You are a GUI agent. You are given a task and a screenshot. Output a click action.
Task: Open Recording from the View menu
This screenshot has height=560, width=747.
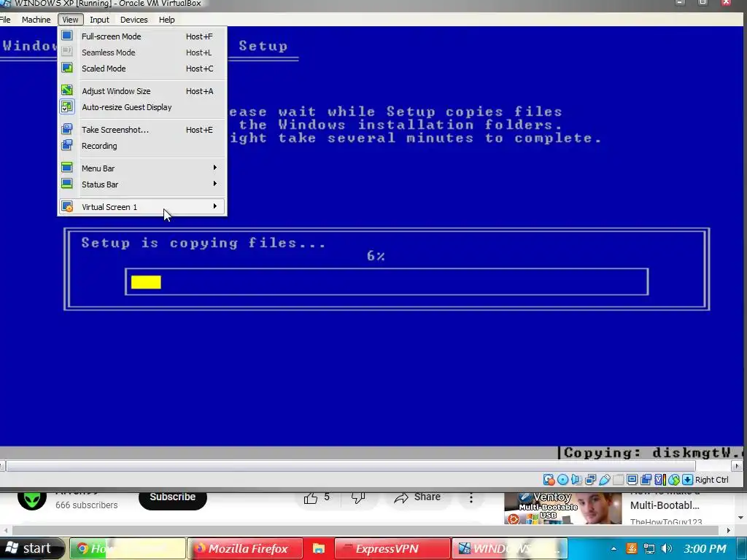(x=142, y=146)
